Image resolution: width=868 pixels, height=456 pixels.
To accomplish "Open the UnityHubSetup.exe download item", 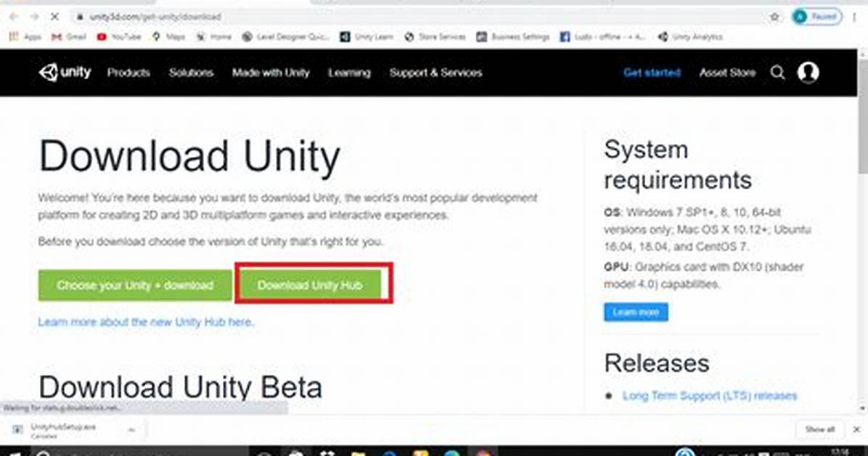I will (x=63, y=430).
